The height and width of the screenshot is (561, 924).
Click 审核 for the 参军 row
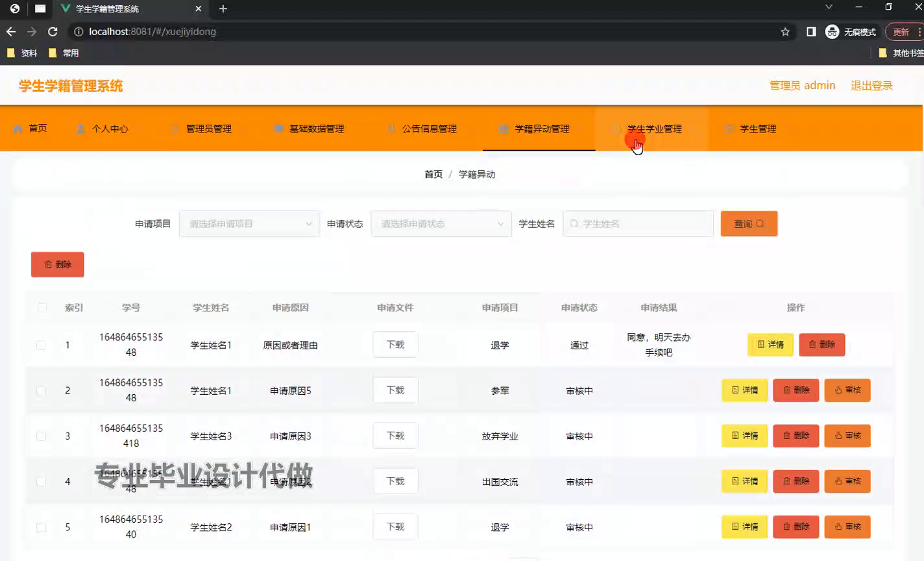click(847, 390)
